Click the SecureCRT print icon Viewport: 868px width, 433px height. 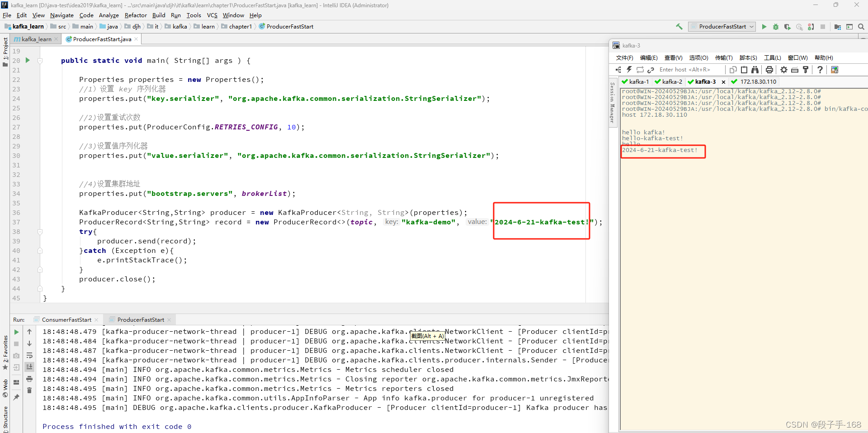[769, 70]
